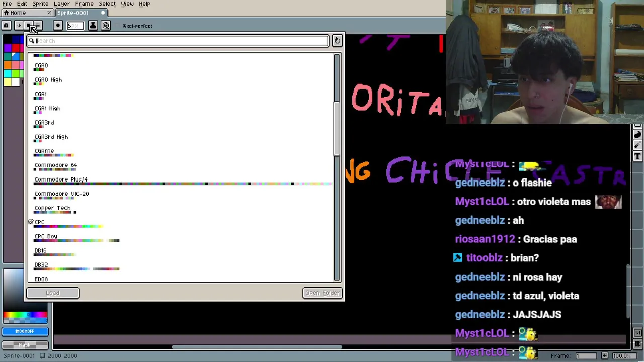Select the Copper Tech palette
The image size is (644, 362).
(181, 209)
